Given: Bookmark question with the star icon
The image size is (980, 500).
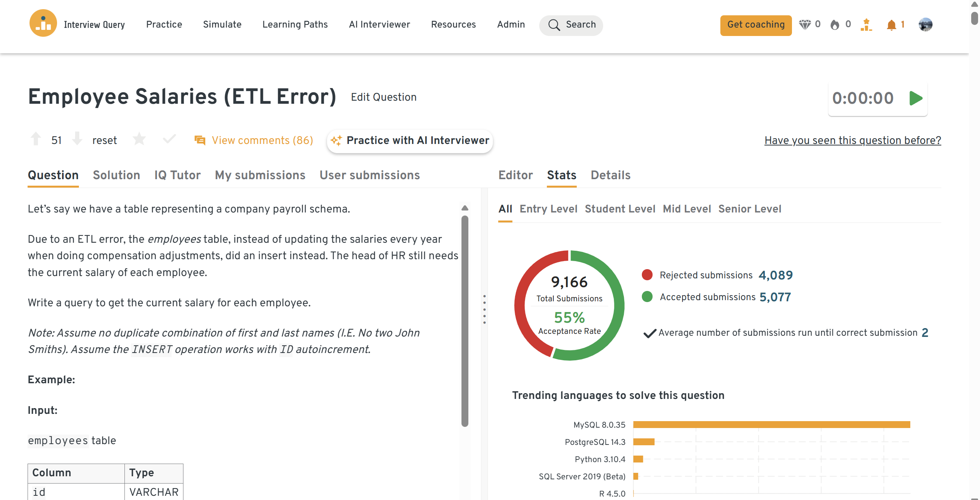Looking at the screenshot, I should tap(139, 139).
